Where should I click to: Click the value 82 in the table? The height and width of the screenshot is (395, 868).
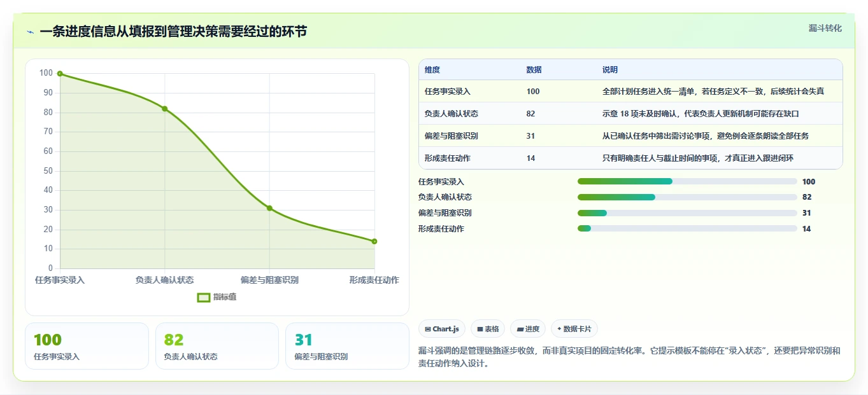(x=531, y=114)
